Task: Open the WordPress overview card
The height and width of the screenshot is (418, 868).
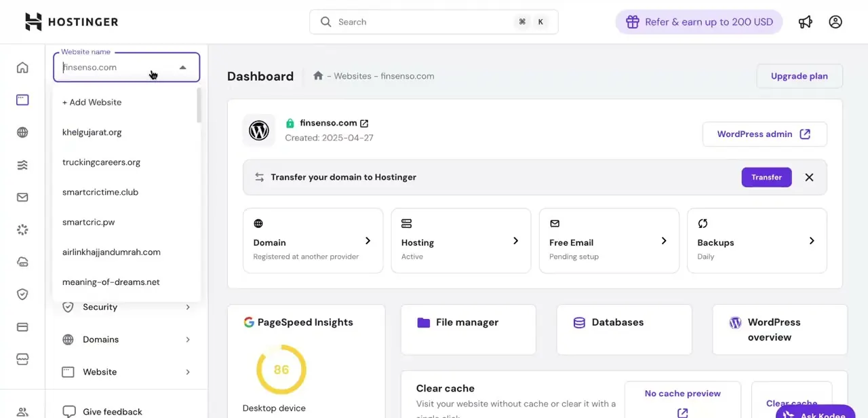Action: pyautogui.click(x=780, y=329)
